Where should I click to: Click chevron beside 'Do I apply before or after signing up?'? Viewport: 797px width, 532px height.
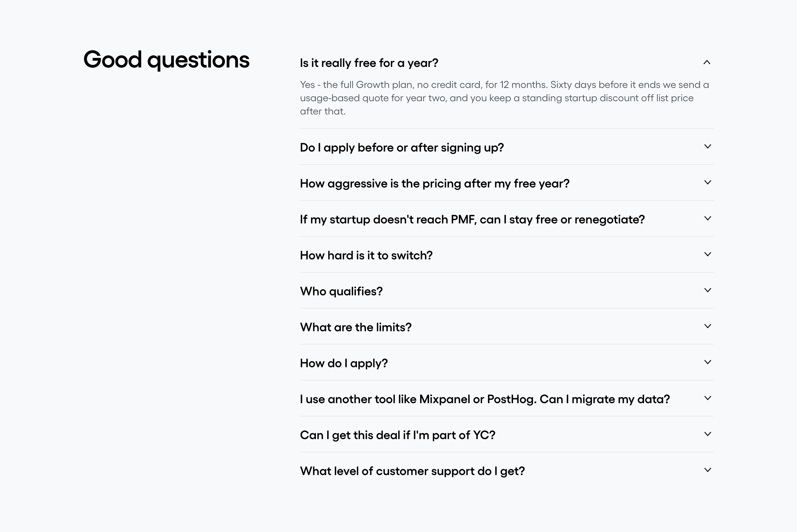[707, 147]
